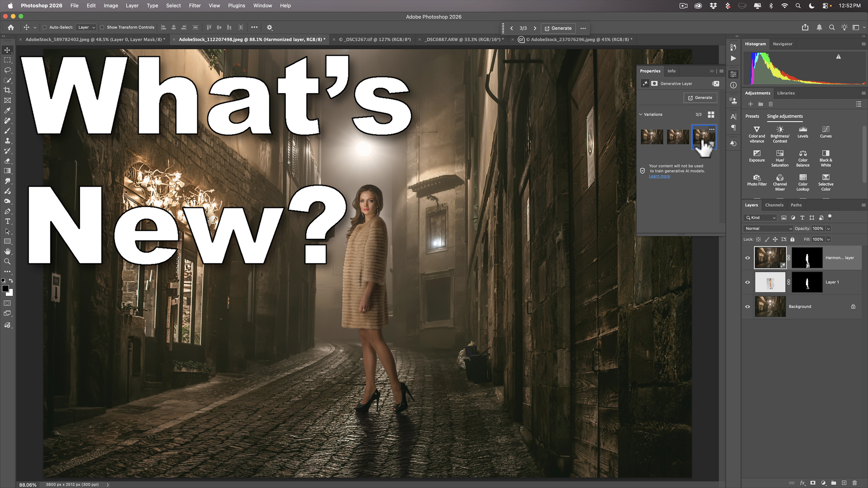Create a new layer

coord(844,483)
